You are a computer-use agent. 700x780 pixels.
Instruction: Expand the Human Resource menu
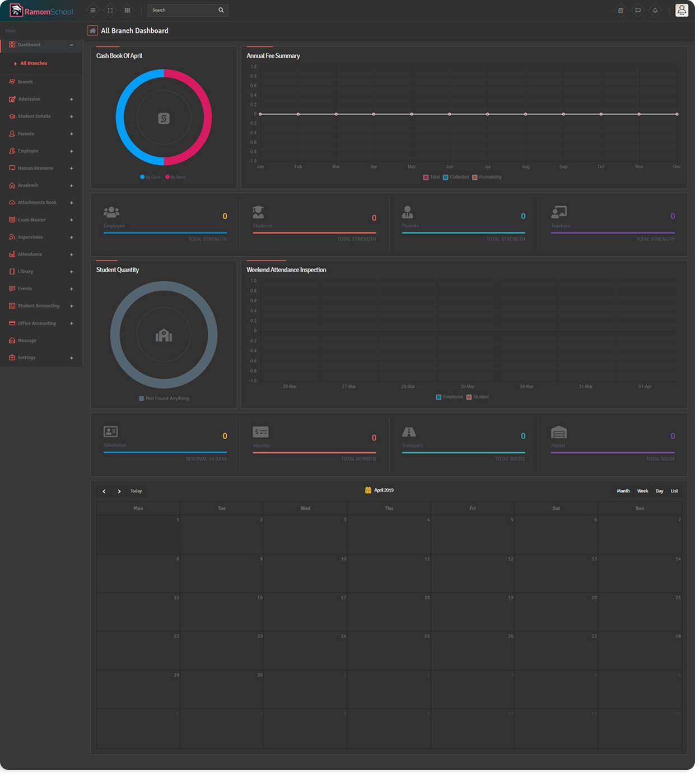(x=72, y=169)
